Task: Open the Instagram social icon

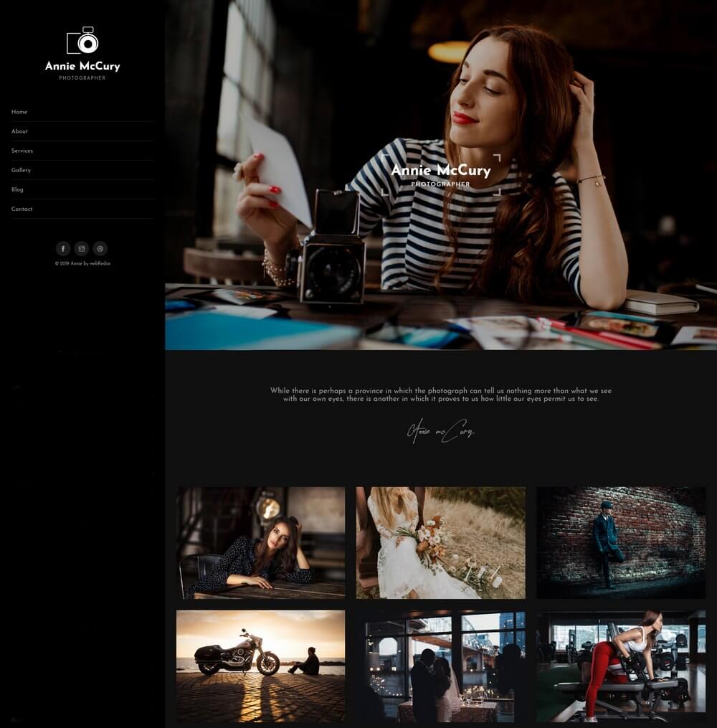Action: pos(82,249)
